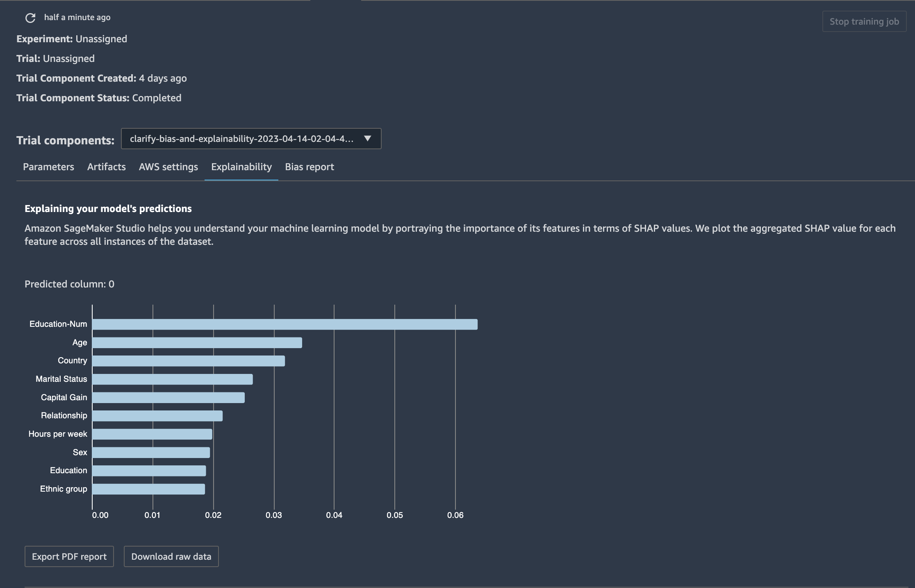
Task: Click the Stop training job button
Action: (x=864, y=21)
